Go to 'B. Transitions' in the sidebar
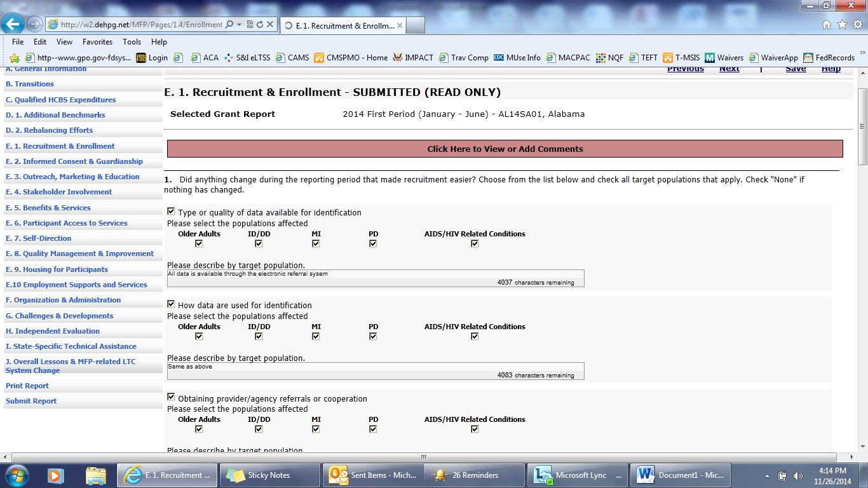The height and width of the screenshot is (488, 868). (30, 84)
